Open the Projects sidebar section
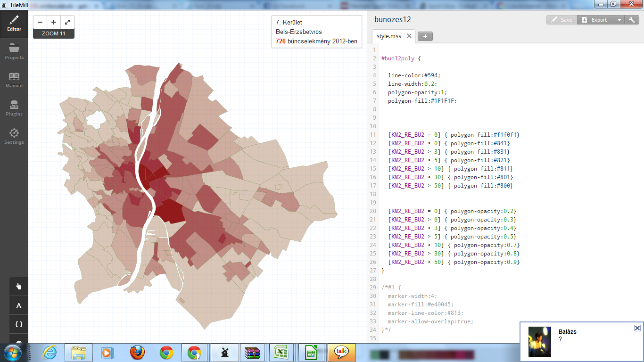 click(14, 51)
